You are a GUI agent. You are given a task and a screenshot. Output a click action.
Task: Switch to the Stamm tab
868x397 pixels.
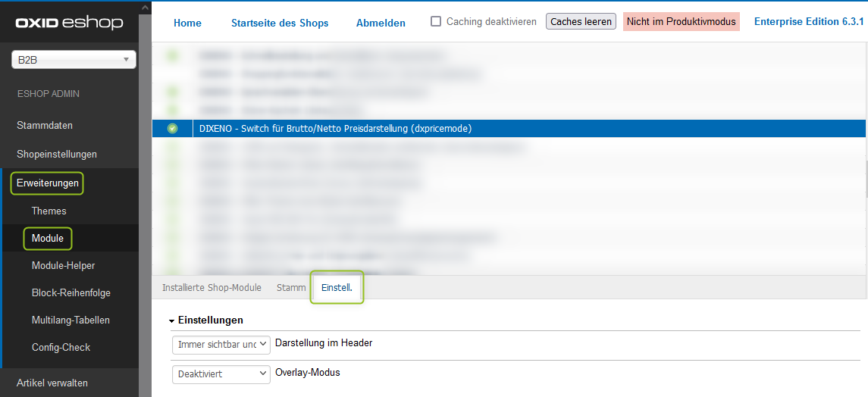(x=291, y=287)
